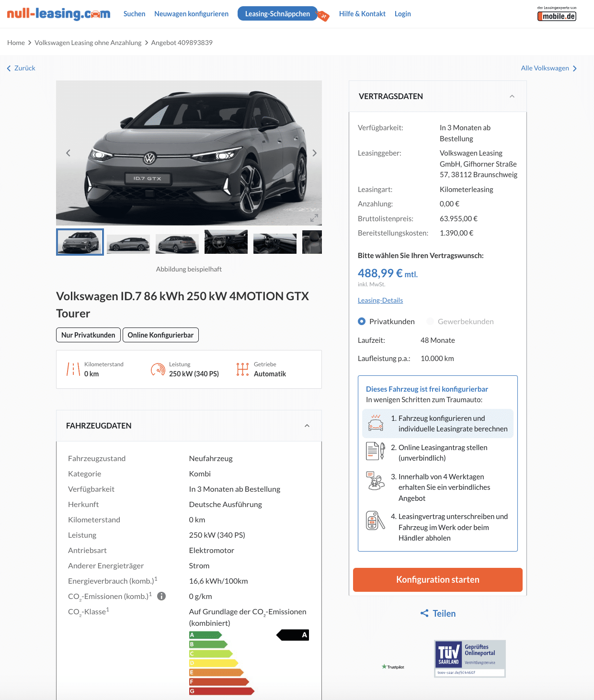Click the Nur Privatkunden tag
The height and width of the screenshot is (700, 594).
tap(88, 335)
